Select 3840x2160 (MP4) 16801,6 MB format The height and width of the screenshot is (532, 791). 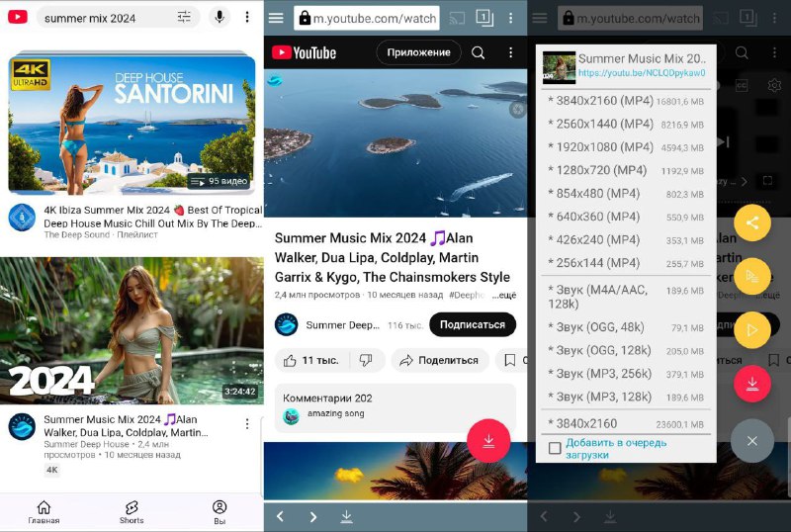[x=626, y=101]
